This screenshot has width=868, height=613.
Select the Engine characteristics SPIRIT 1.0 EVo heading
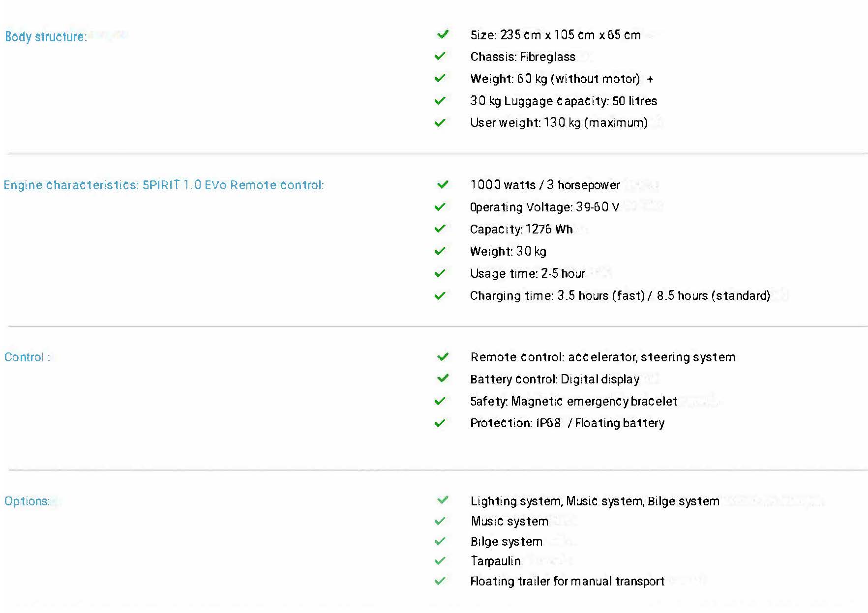click(x=164, y=185)
